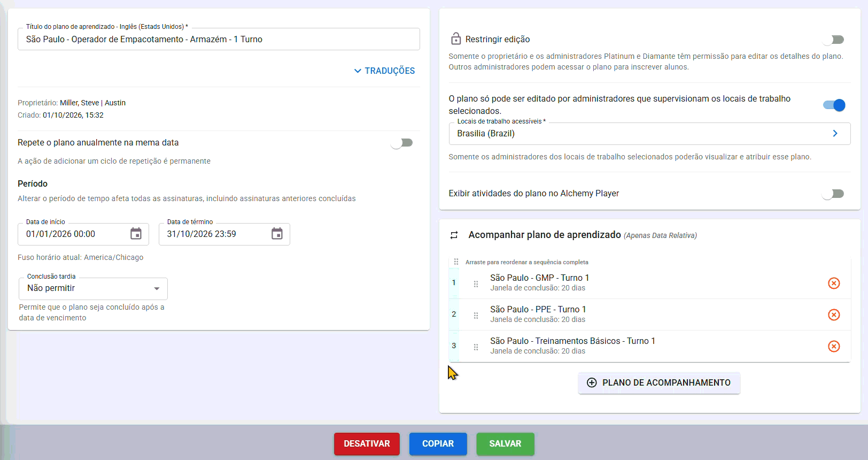Save the plan with SALVAR
Screen dimensions: 868x460
[x=505, y=444]
